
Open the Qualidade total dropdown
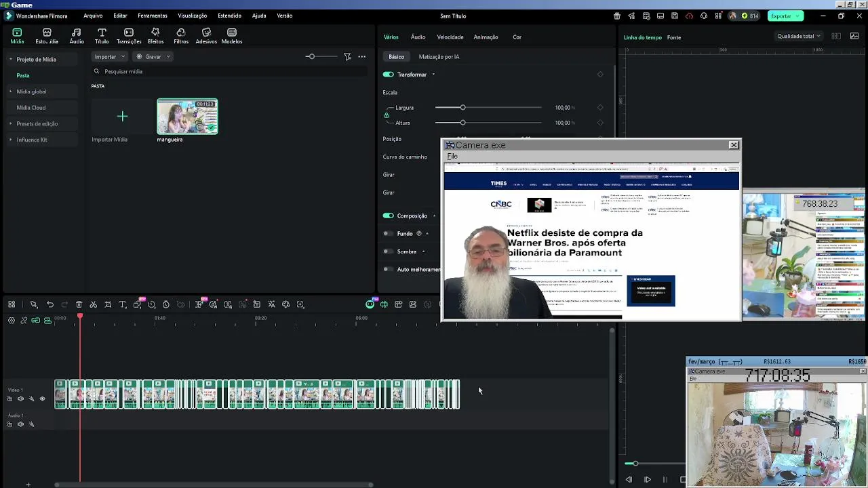pos(799,37)
